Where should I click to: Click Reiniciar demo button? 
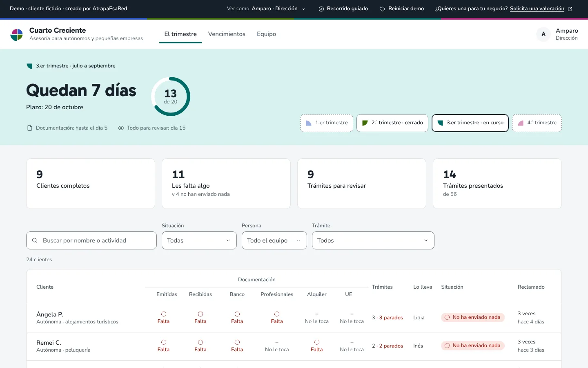point(402,9)
